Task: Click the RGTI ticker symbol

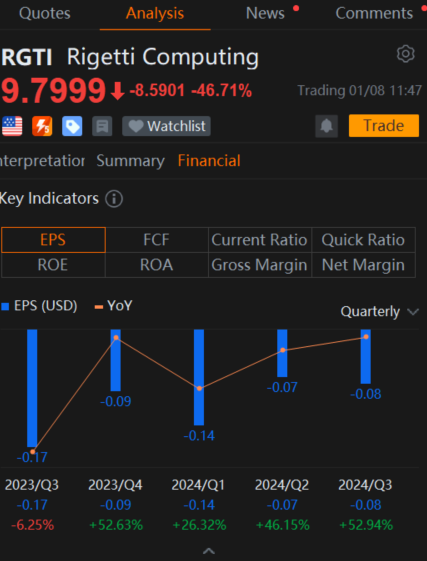Action: [x=27, y=58]
